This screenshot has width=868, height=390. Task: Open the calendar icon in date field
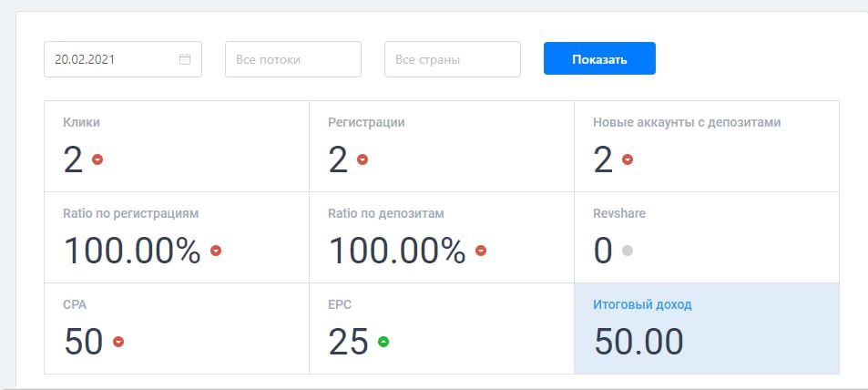coord(185,59)
